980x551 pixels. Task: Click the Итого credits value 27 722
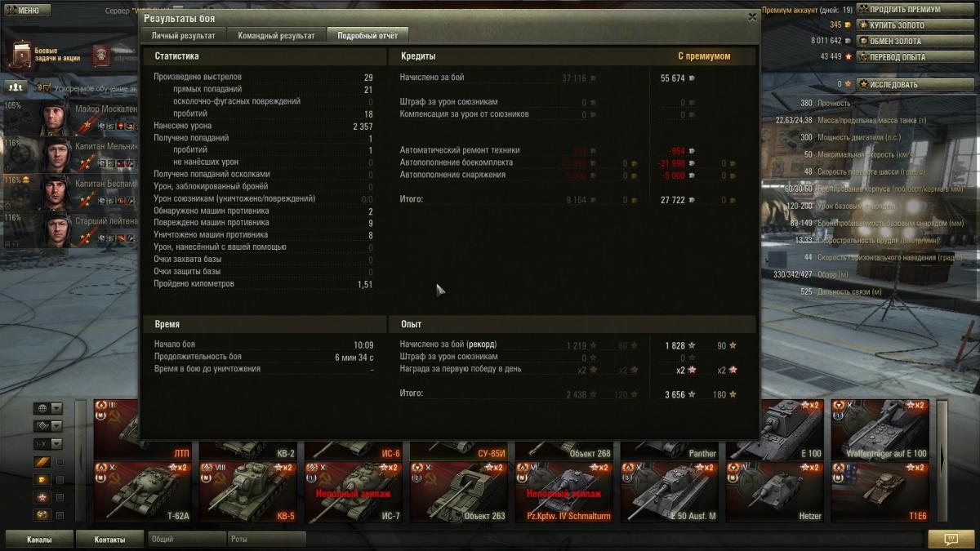[673, 199]
